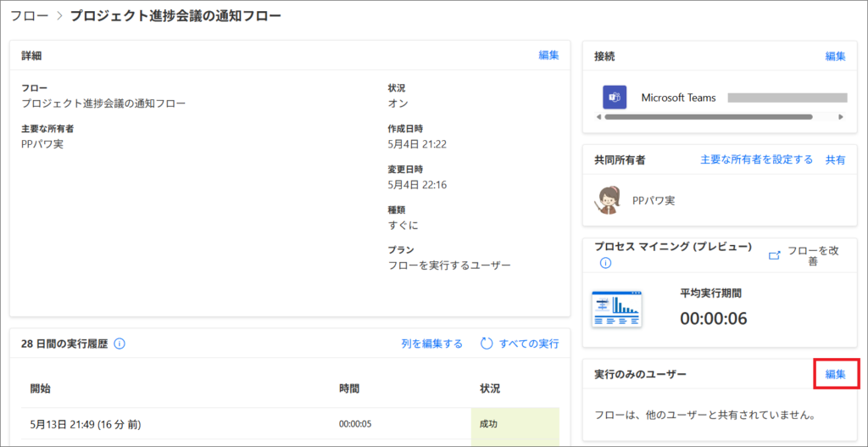
Task: Click the info icon beside 28日間の実行履歴
Action: click(x=120, y=344)
